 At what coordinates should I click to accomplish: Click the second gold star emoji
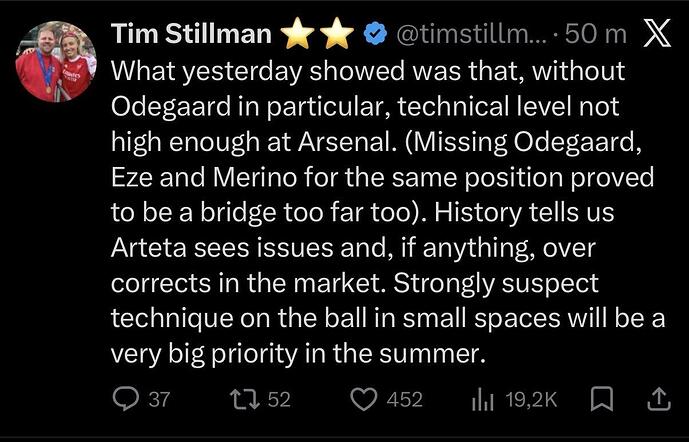tap(336, 35)
